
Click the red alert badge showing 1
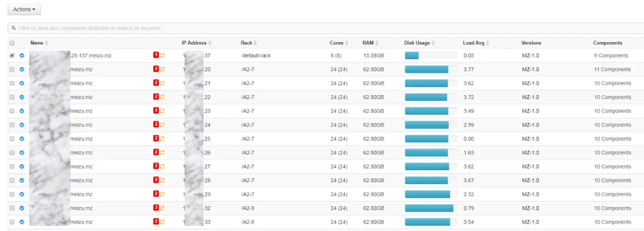click(156, 55)
